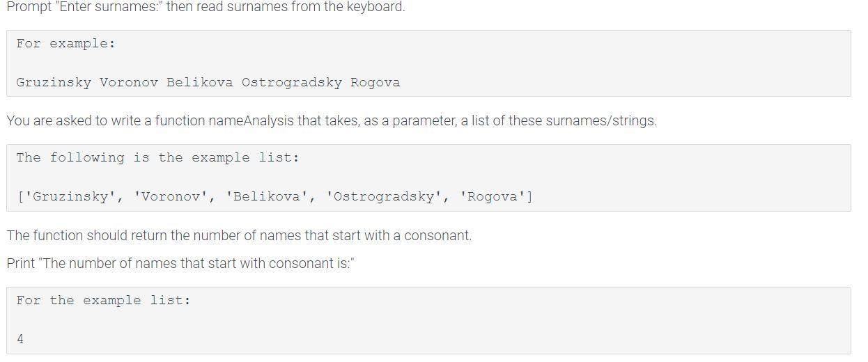Click the quoted 'Rogova' in the Python list

tap(493, 196)
